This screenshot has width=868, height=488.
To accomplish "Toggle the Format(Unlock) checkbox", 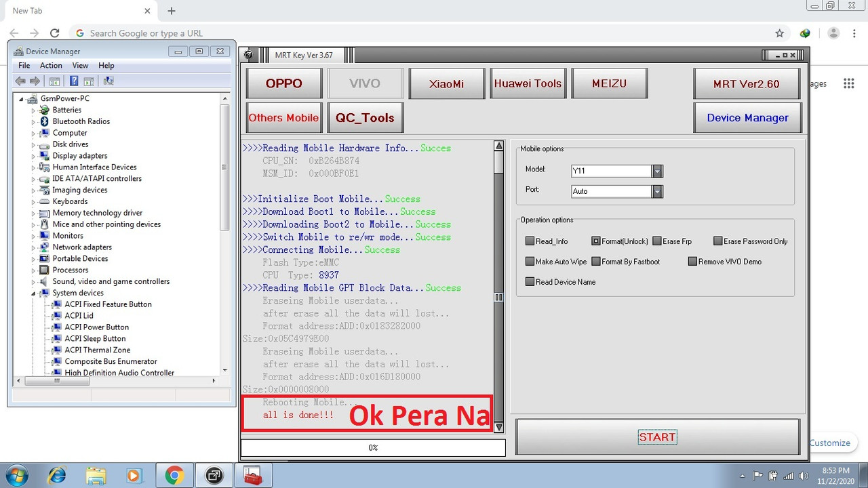I will (596, 241).
